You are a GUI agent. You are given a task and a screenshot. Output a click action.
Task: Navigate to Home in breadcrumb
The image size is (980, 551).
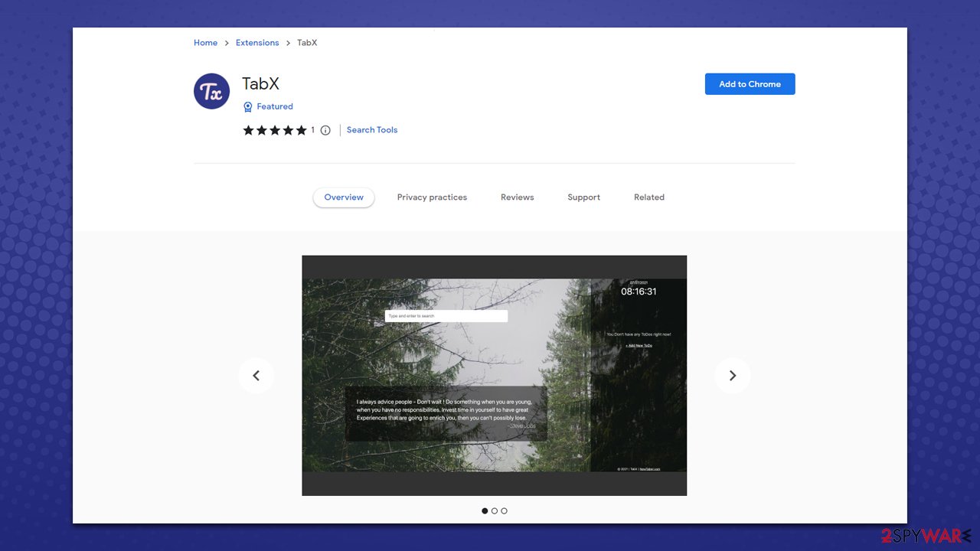click(x=205, y=43)
